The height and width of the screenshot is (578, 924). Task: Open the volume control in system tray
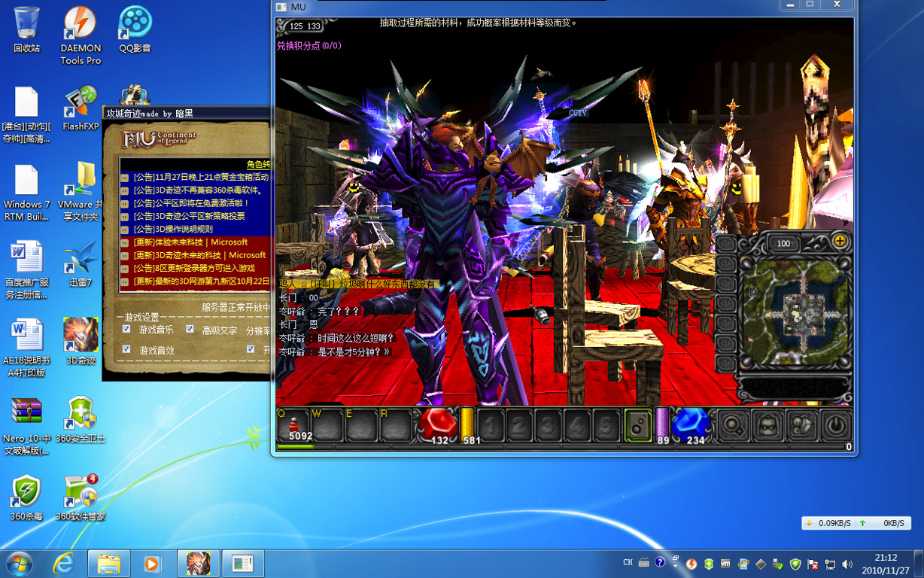point(847,564)
